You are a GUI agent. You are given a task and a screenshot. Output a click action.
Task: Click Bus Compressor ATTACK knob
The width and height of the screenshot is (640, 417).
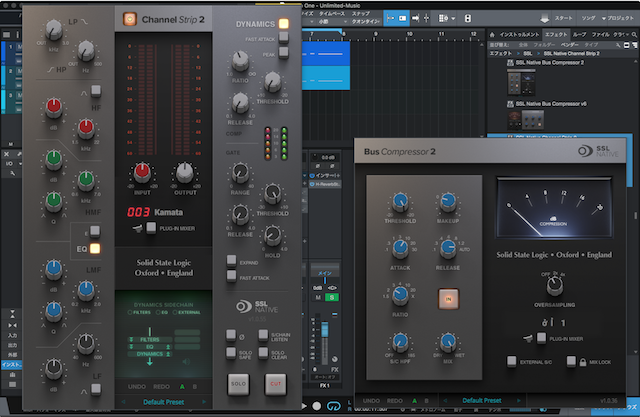click(x=400, y=248)
